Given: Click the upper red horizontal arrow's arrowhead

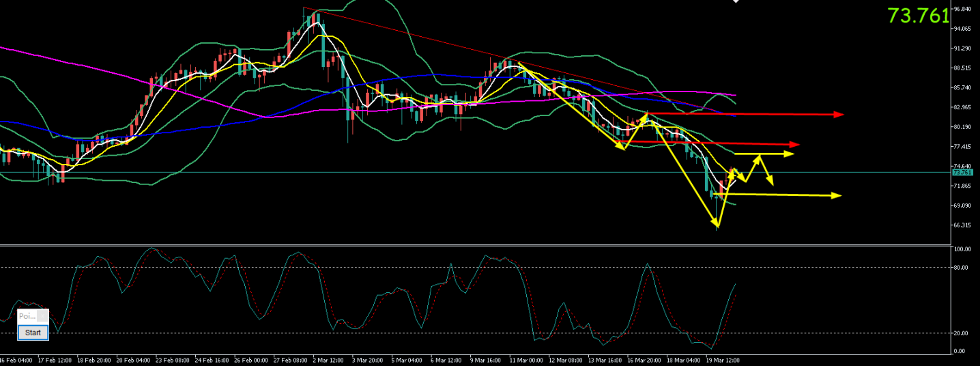Looking at the screenshot, I should coord(839,114).
